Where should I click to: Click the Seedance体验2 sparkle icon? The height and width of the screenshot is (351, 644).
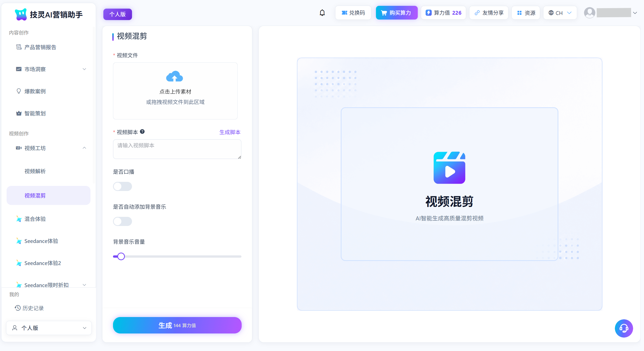point(19,263)
